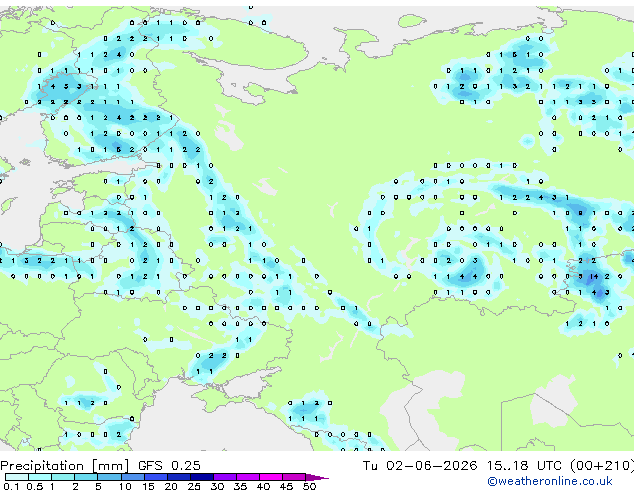Click the 0.1–0.5 mm legend color segment
This screenshot has height=490, width=634.
coord(17,477)
